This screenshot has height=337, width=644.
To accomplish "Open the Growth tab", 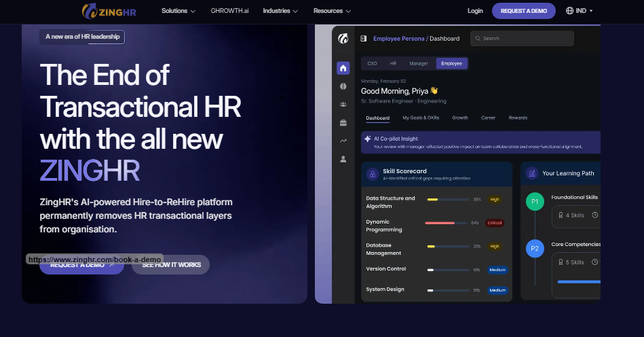I will click(x=460, y=118).
